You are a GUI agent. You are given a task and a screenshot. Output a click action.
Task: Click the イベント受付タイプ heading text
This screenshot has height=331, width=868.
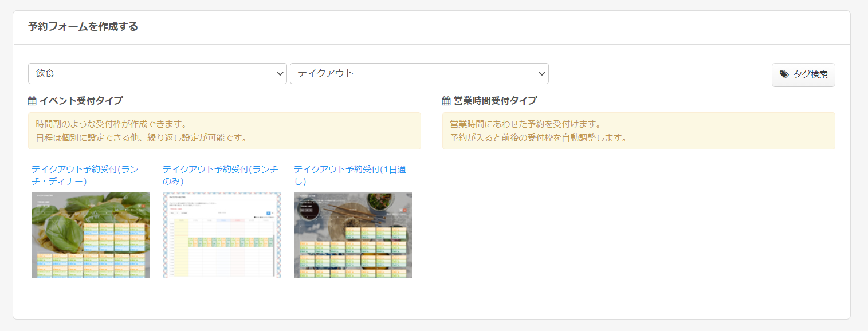tap(81, 101)
